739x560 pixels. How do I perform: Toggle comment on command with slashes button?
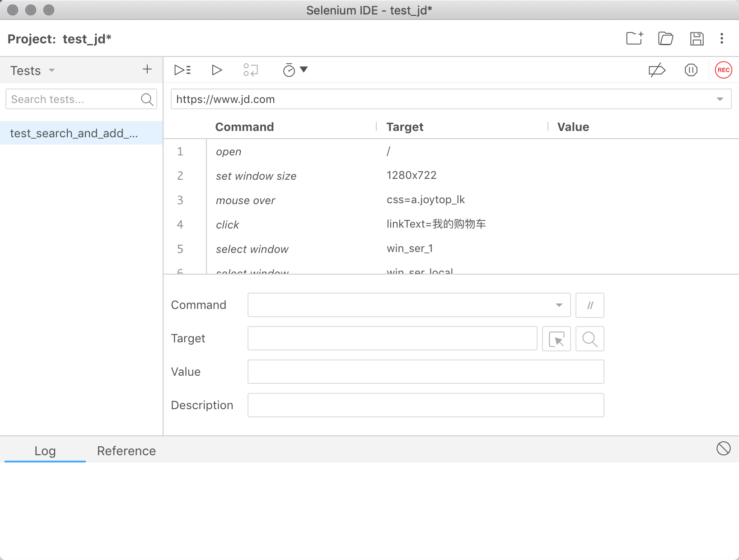pos(589,305)
